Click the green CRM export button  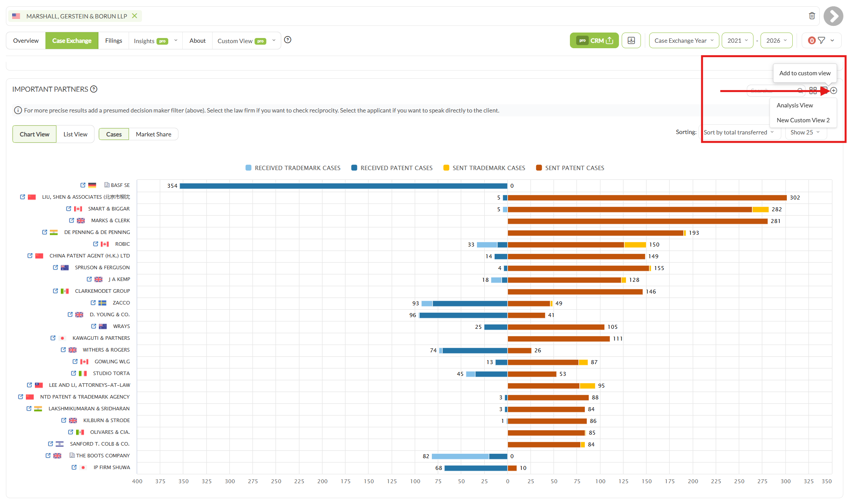[x=594, y=40]
